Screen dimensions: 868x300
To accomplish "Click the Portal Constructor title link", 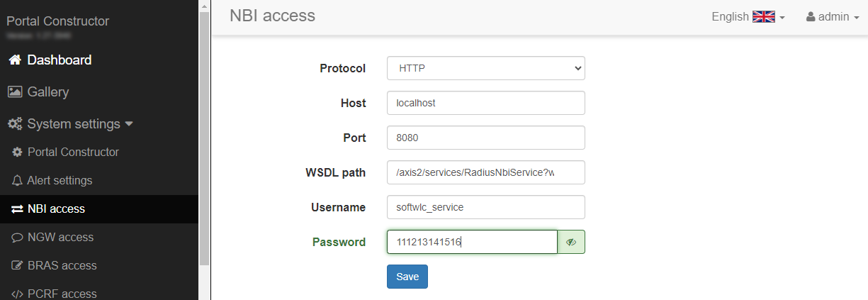I will [x=58, y=21].
